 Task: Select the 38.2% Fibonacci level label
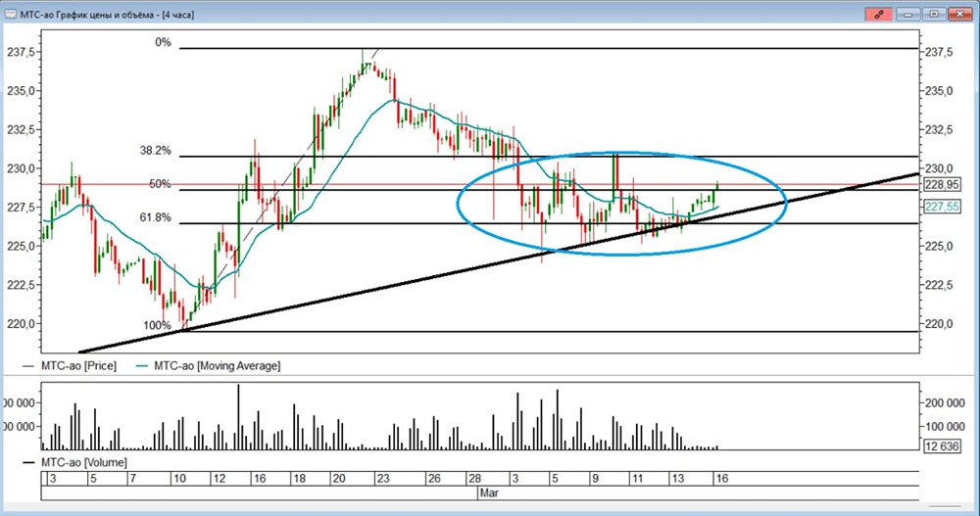tap(155, 151)
